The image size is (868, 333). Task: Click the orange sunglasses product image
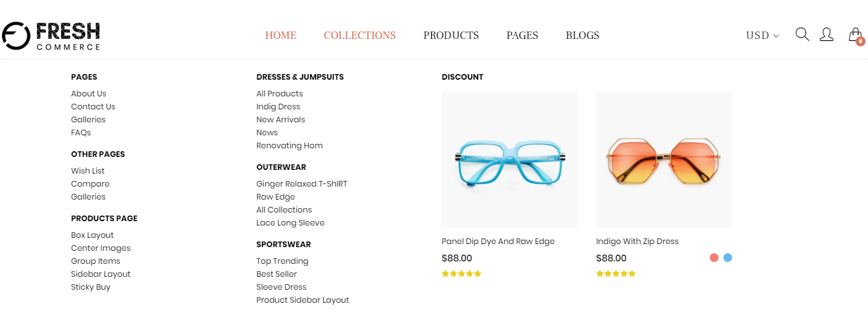[664, 159]
